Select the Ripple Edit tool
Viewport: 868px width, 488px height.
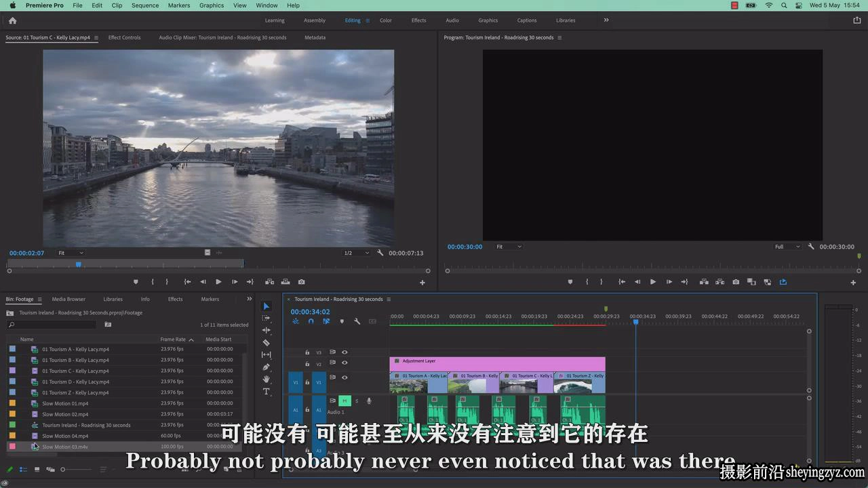(266, 330)
